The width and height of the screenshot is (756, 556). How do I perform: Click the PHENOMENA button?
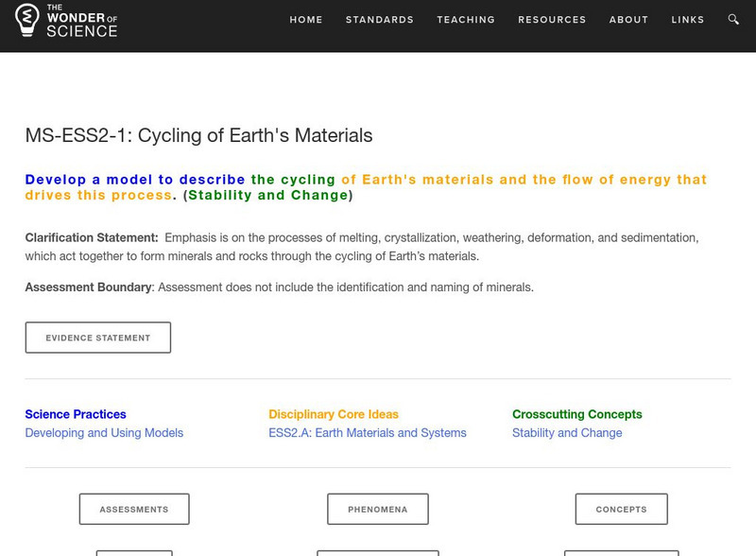coord(379,509)
